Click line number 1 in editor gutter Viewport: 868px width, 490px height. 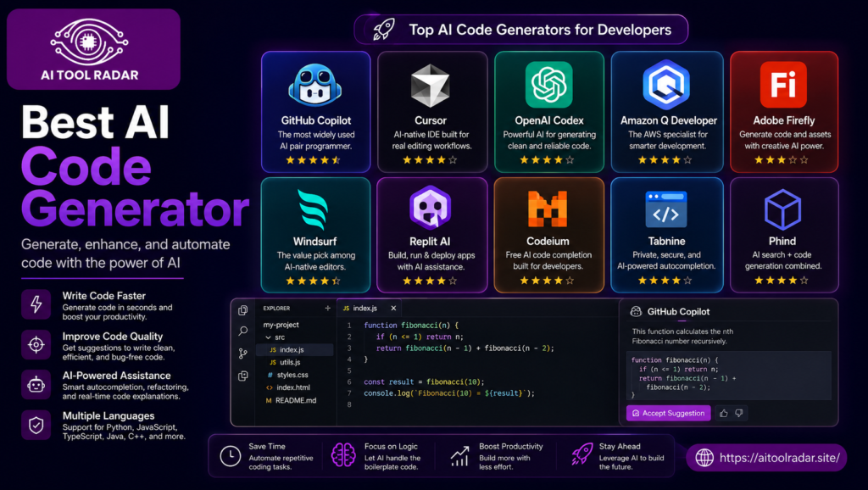[x=348, y=326]
